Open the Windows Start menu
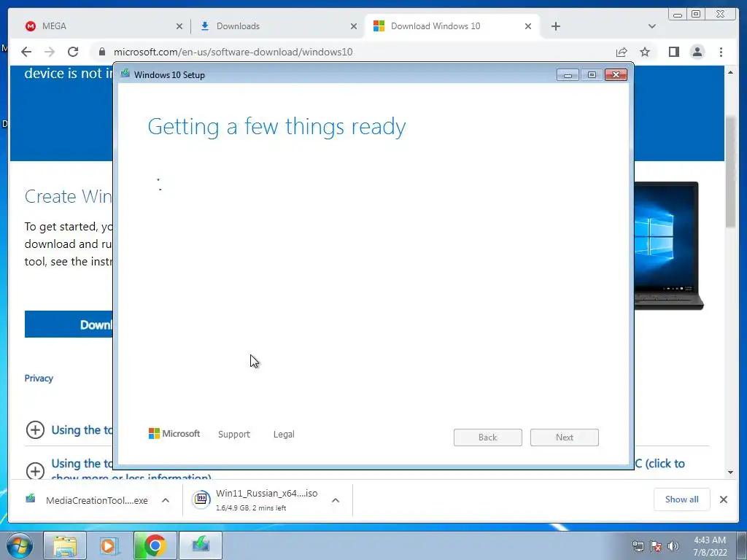Screen dimensions: 747x560 (x=20, y=545)
